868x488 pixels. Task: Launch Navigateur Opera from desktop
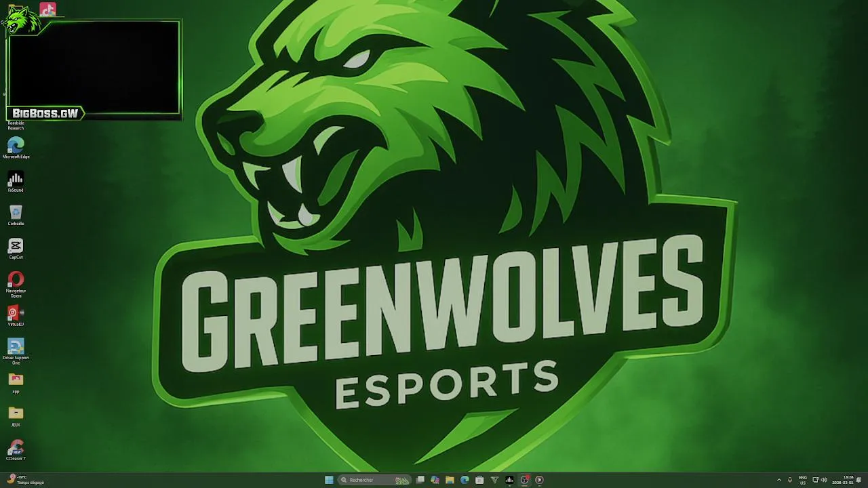pos(16,284)
